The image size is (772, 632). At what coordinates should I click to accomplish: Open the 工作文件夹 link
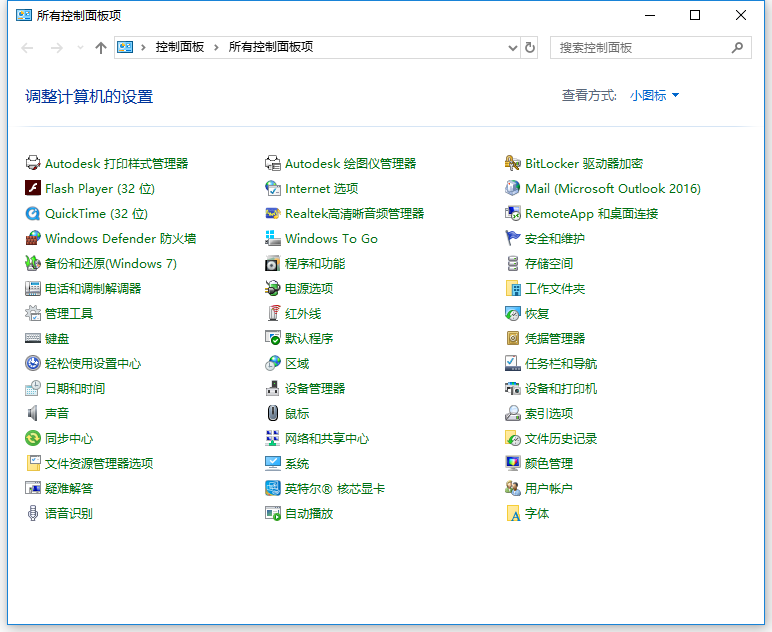point(555,288)
